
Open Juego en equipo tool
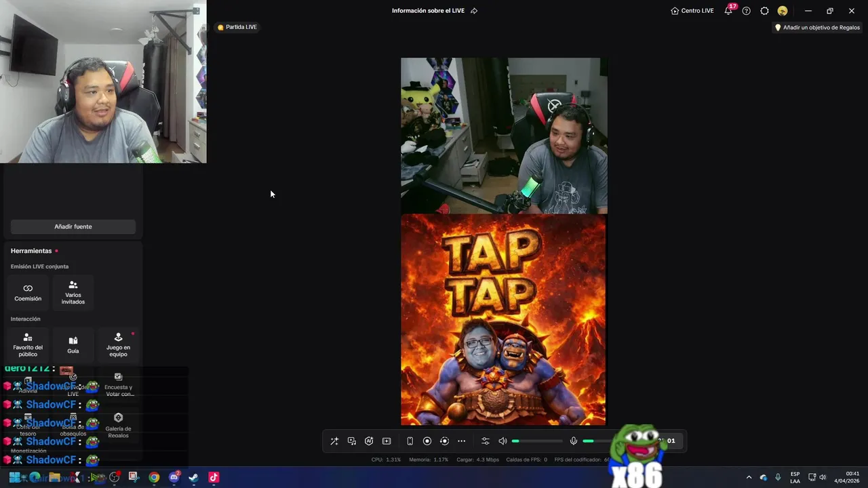pos(118,345)
